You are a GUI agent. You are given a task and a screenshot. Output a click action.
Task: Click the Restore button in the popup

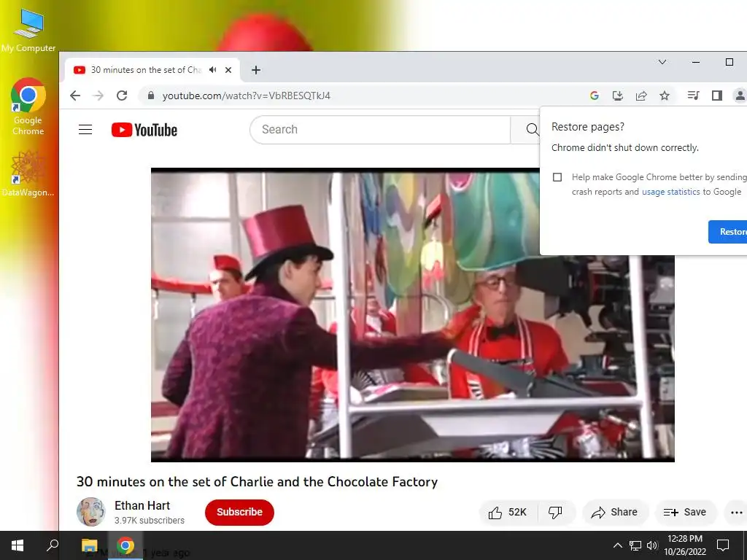[x=729, y=232]
